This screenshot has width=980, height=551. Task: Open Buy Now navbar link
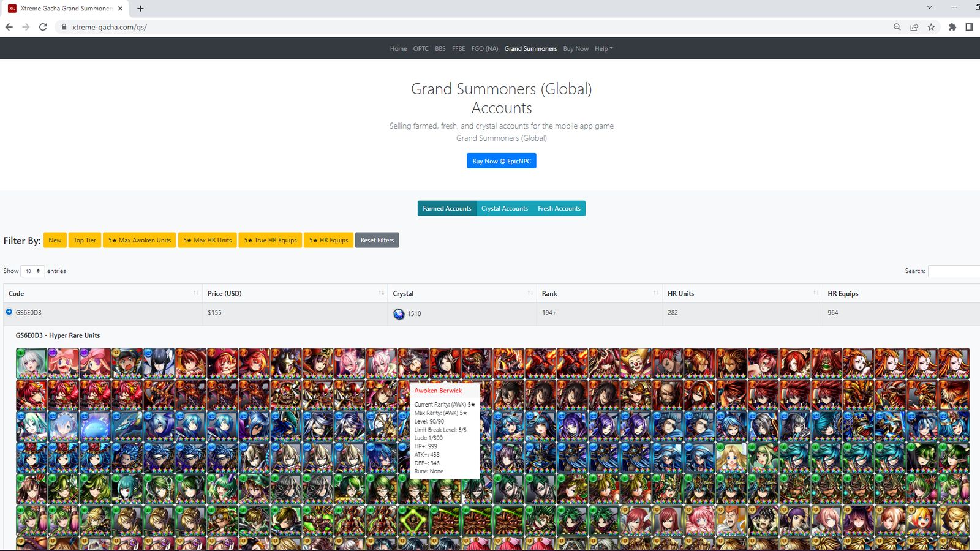[x=576, y=48]
